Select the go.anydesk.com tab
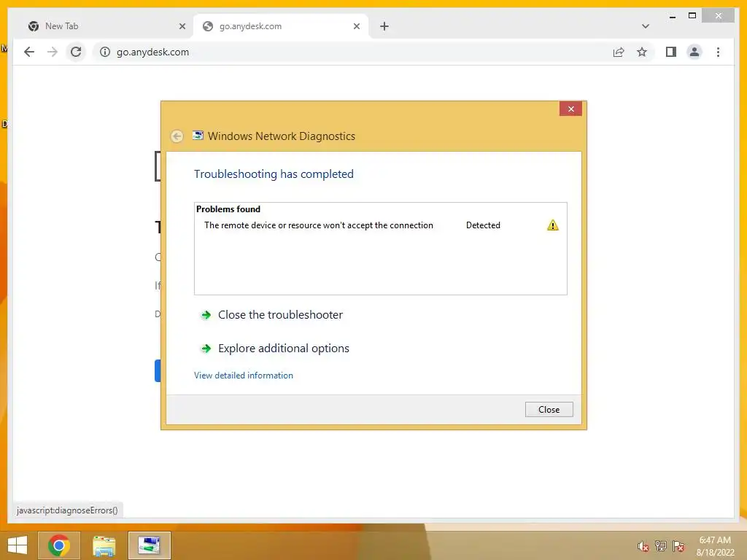747x560 pixels. click(280, 26)
